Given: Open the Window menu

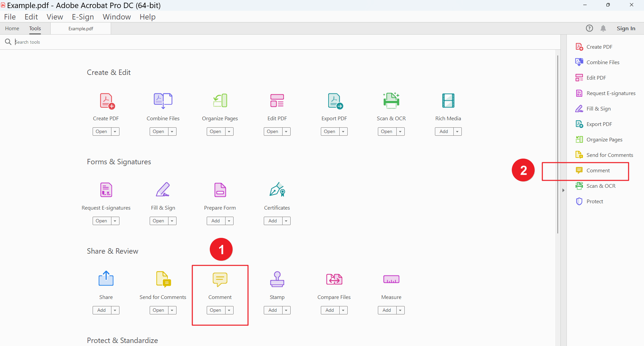Looking at the screenshot, I should click(117, 17).
